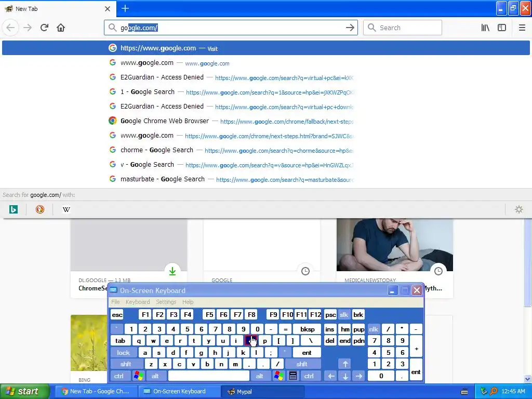Screen dimensions: 532x399
Task: Click the back navigation arrow
Action: click(10, 28)
